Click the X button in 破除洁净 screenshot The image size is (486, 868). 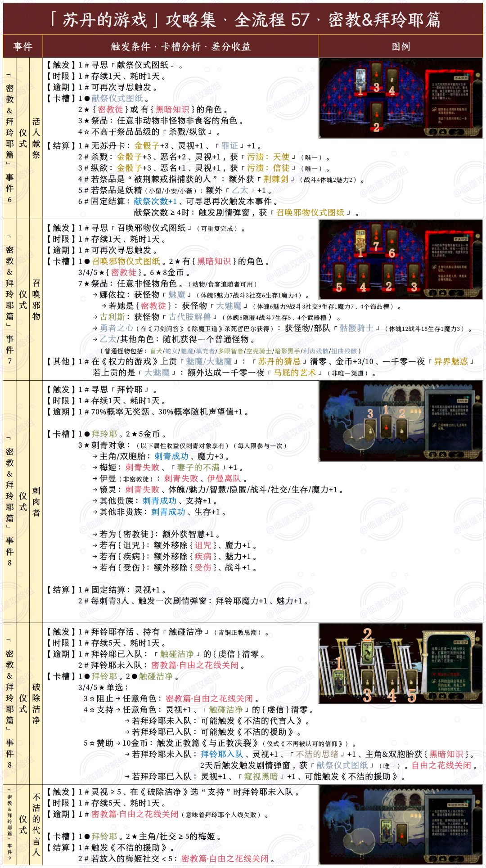pos(442,696)
